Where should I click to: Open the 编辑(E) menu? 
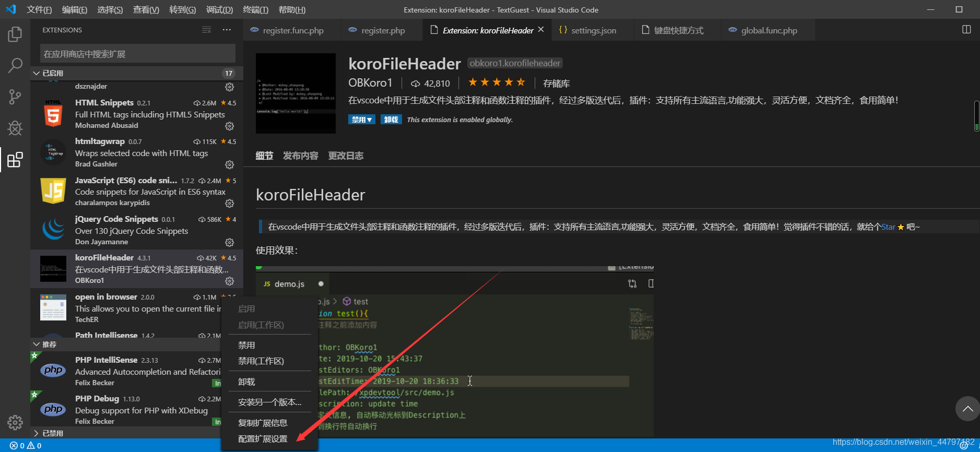[x=75, y=10]
